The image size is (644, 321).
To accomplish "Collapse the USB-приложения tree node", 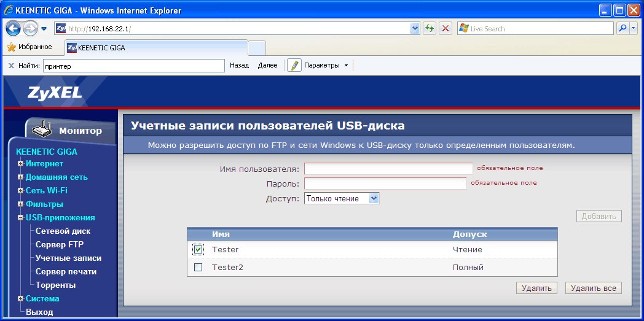I will [x=20, y=218].
